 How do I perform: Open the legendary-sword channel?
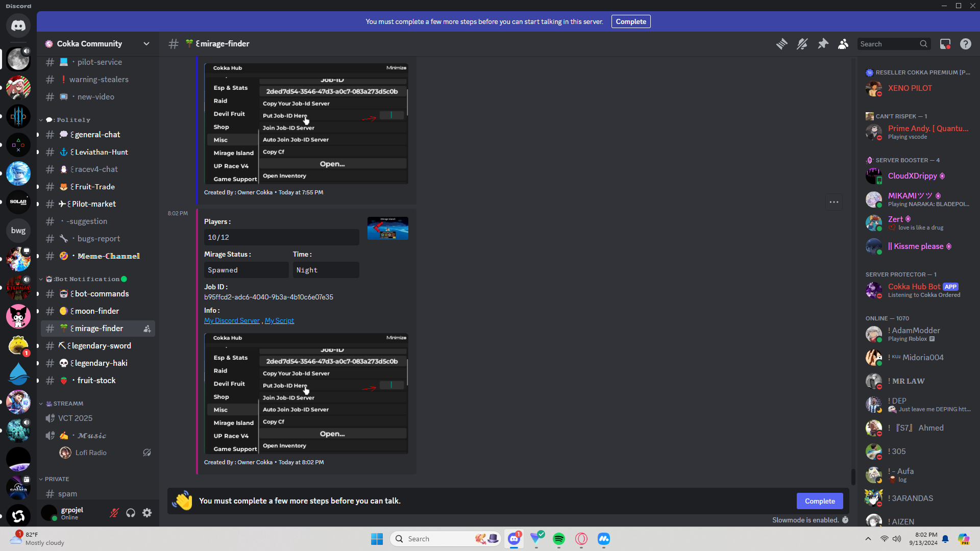(x=98, y=346)
